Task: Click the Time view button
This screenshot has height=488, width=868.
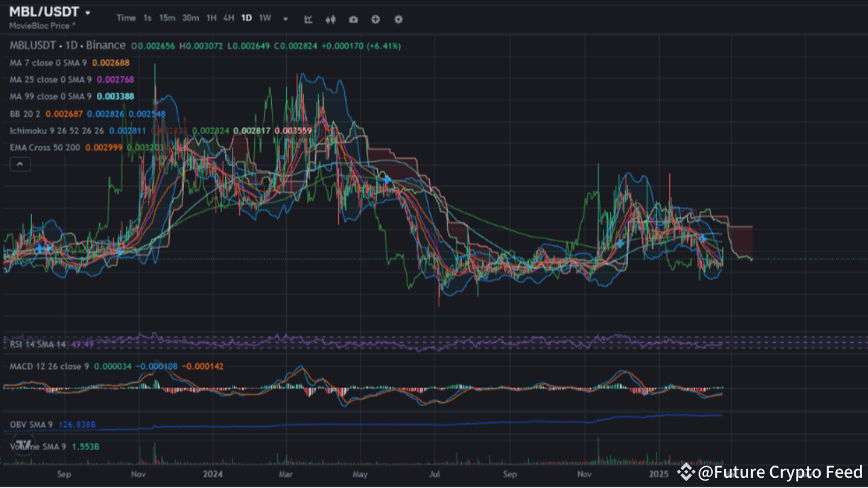Action: (x=126, y=18)
